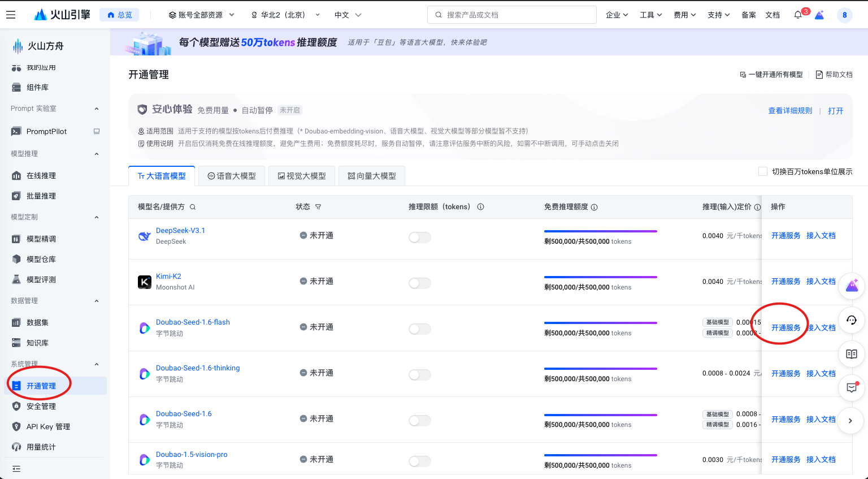This screenshot has width=868, height=479.
Task: Click the floating book documentation icon
Action: click(x=852, y=354)
